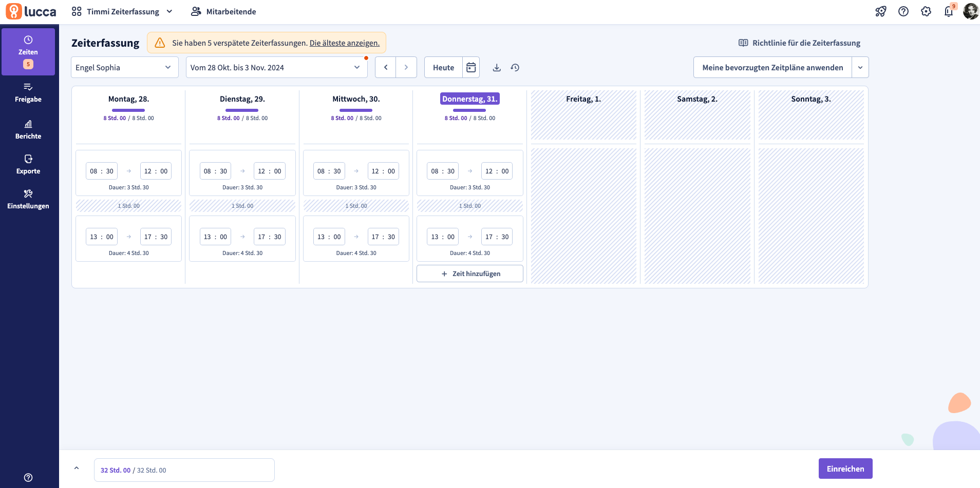Open the history clock icon
The width and height of the screenshot is (980, 488).
point(515,68)
